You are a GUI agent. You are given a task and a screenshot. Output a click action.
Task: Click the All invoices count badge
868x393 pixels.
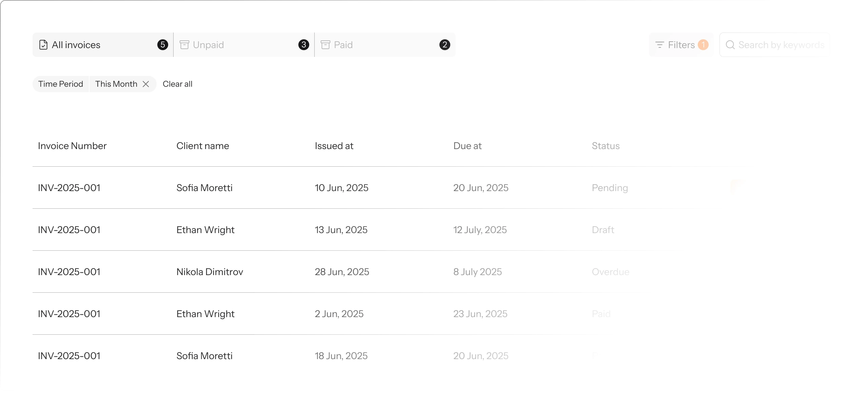163,45
